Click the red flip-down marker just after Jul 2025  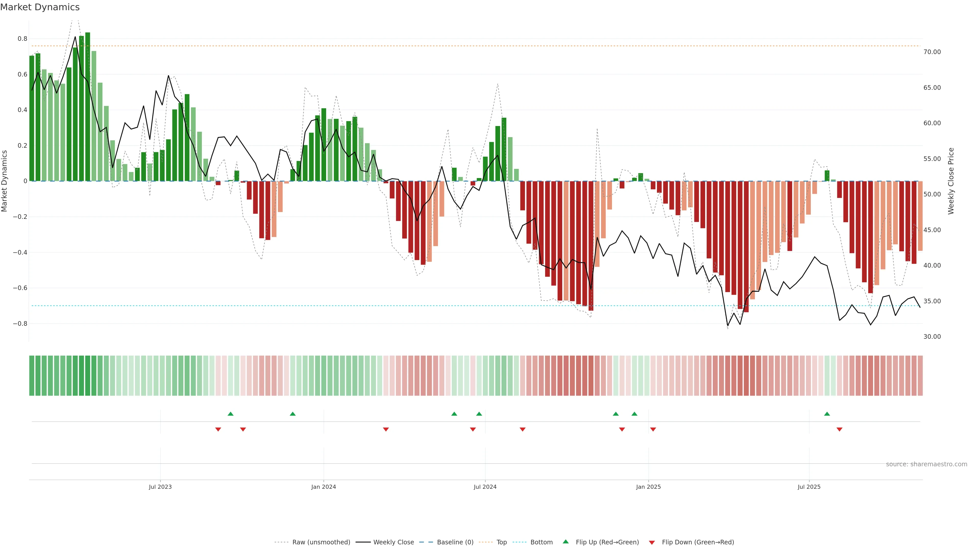[x=839, y=429]
